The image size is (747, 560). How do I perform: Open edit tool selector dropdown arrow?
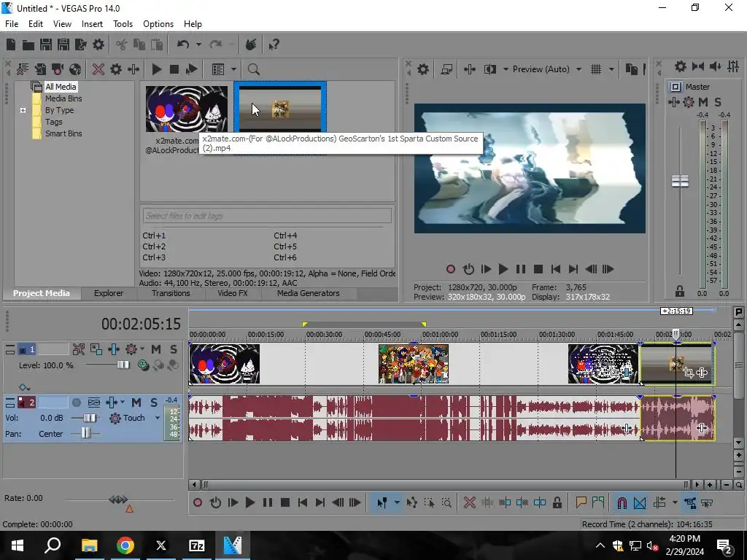click(x=397, y=503)
